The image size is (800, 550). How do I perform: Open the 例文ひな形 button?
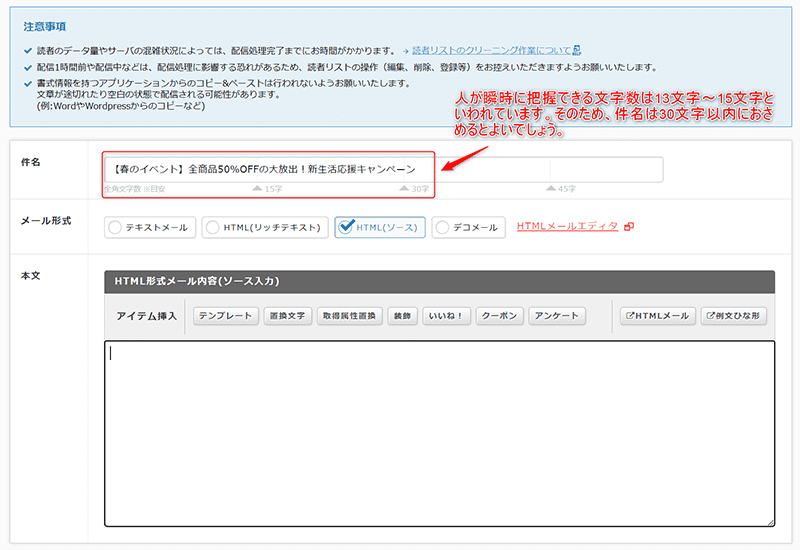pyautogui.click(x=734, y=316)
